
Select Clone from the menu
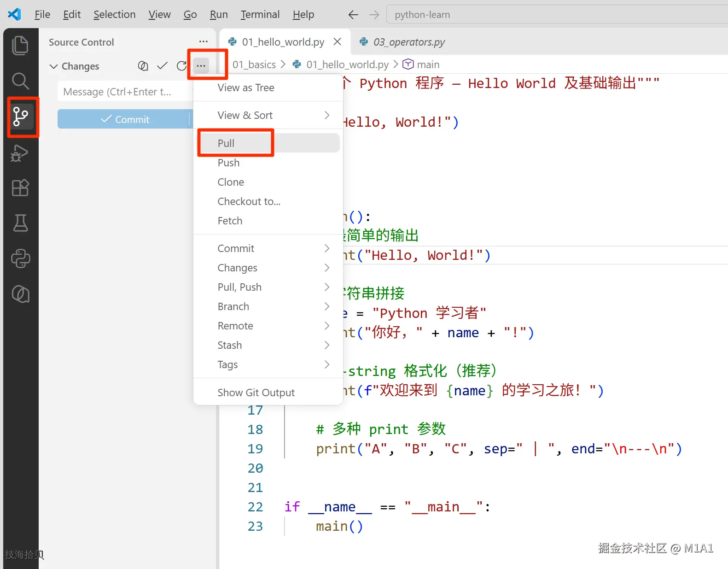(268, 182)
